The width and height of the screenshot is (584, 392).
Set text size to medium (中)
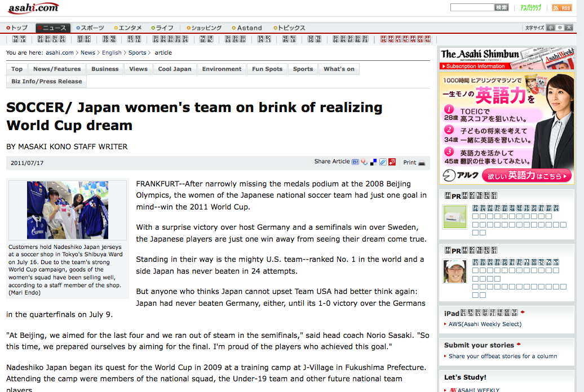coord(560,28)
